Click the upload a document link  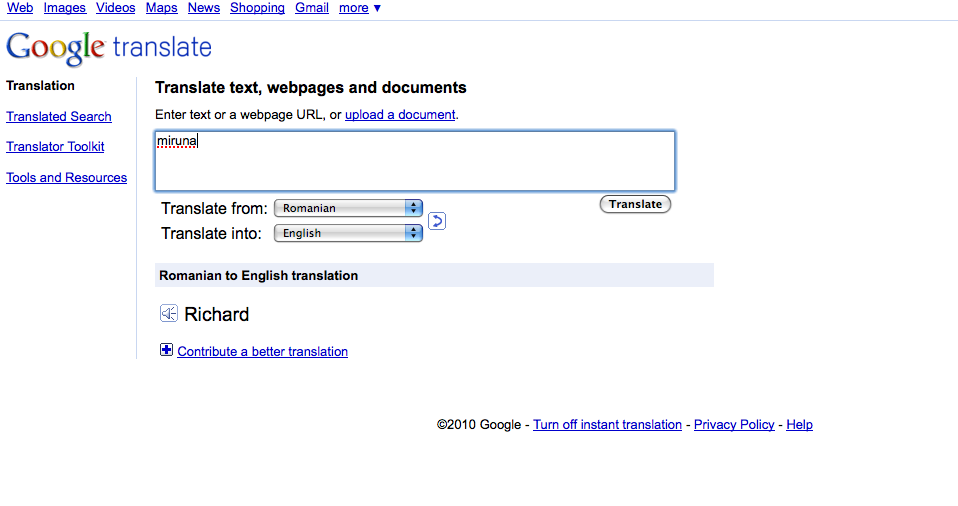tap(400, 115)
